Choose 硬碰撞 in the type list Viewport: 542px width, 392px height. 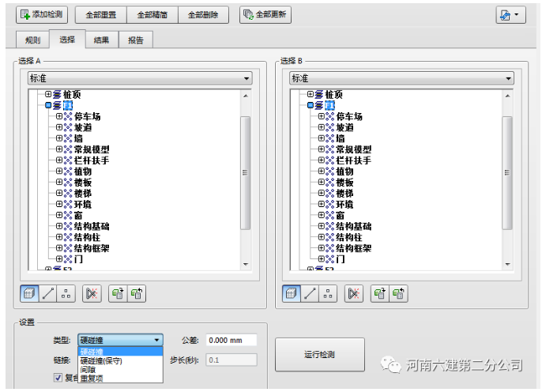tap(120, 352)
